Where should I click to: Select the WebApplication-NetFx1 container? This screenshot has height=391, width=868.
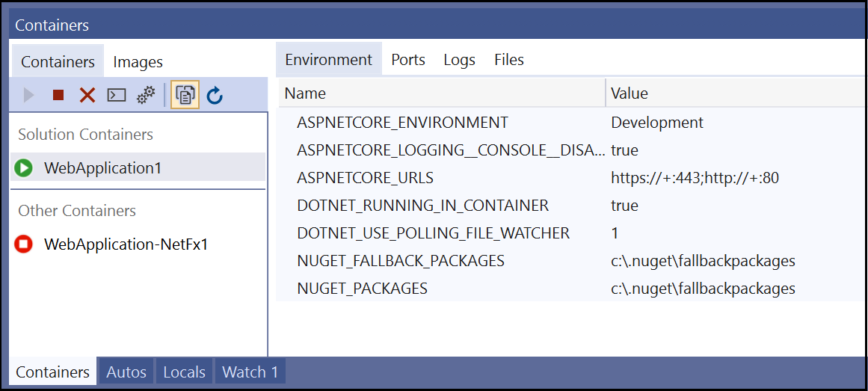[x=126, y=244]
